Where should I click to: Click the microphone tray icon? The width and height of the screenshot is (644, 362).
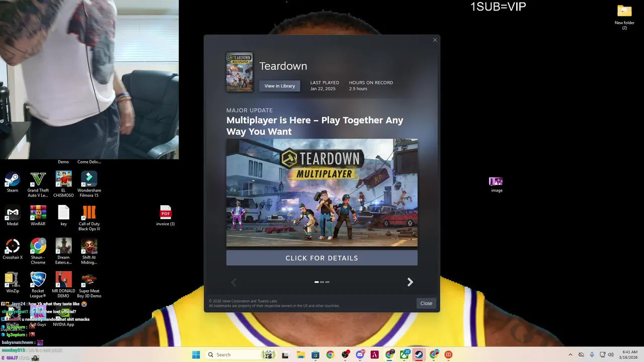(592, 354)
